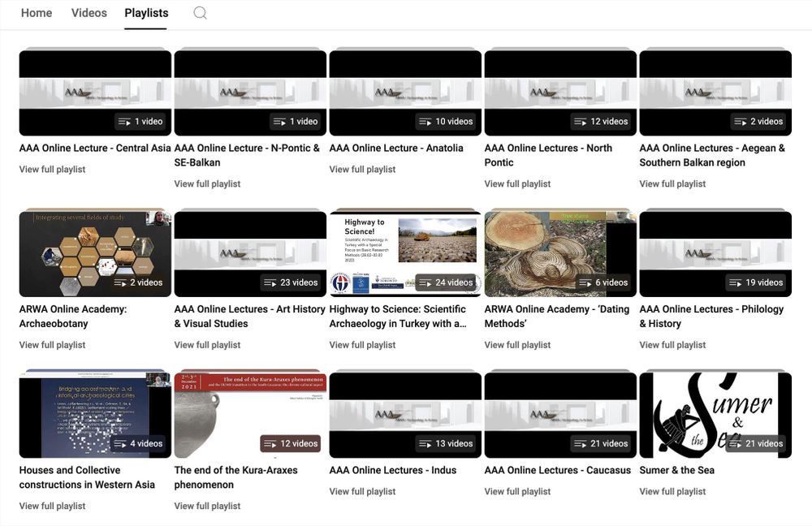Open the Dating Methods tree-ring thumbnail

560,254
